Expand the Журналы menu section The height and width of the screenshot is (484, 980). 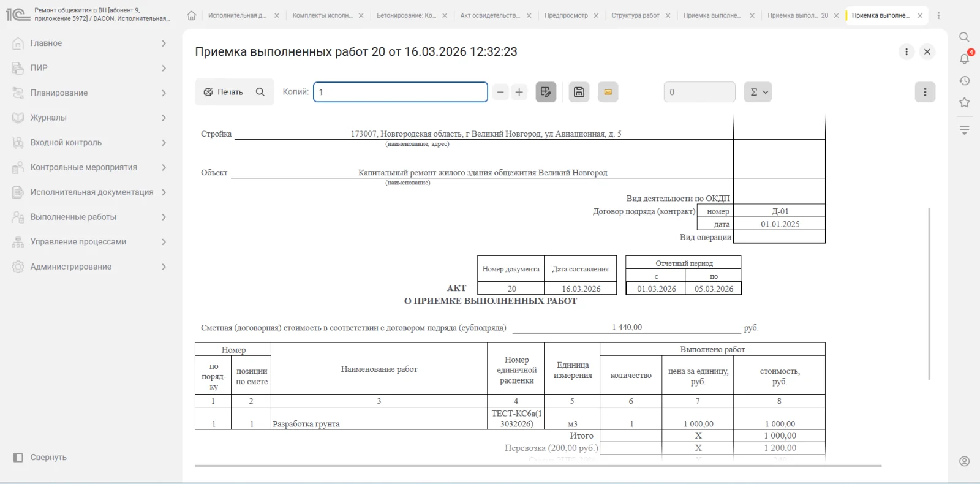coord(89,118)
